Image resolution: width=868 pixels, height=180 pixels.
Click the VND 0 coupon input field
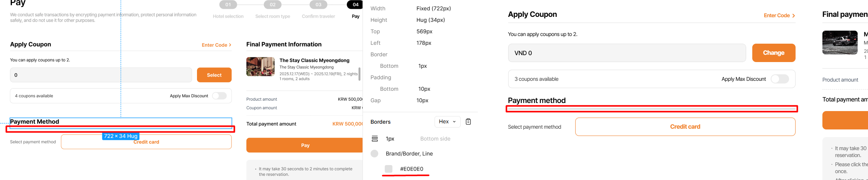pos(627,53)
